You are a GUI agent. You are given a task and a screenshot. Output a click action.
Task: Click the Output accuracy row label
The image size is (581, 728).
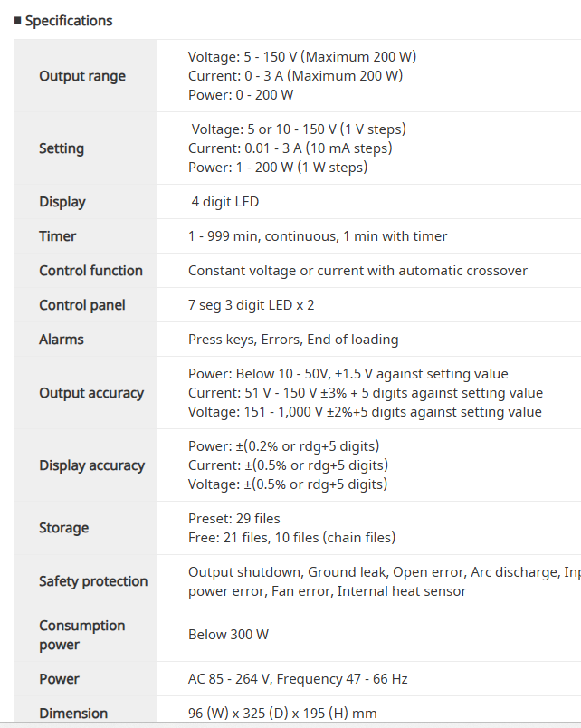pyautogui.click(x=91, y=393)
